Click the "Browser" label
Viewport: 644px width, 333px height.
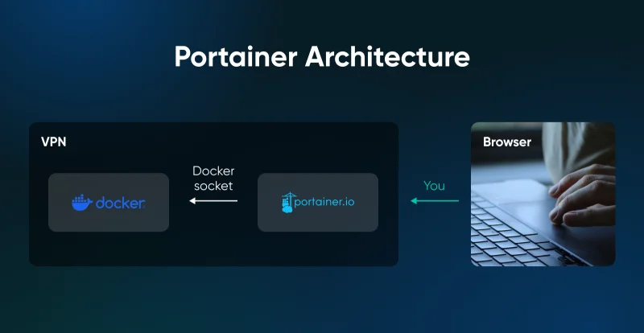pyautogui.click(x=507, y=142)
